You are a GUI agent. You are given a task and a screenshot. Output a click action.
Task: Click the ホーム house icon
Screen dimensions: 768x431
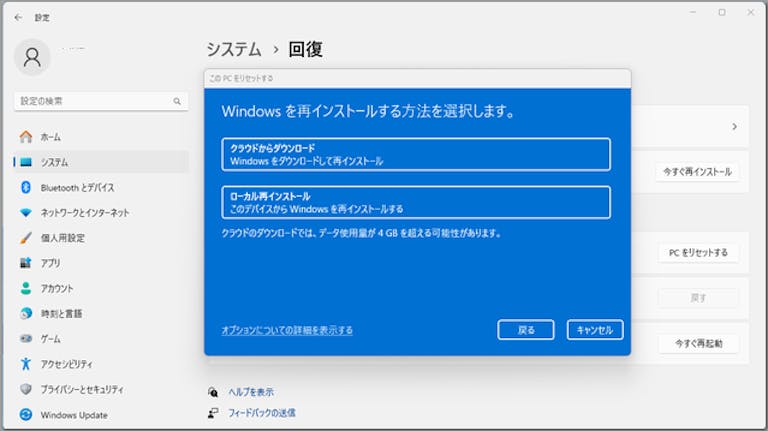(26, 137)
